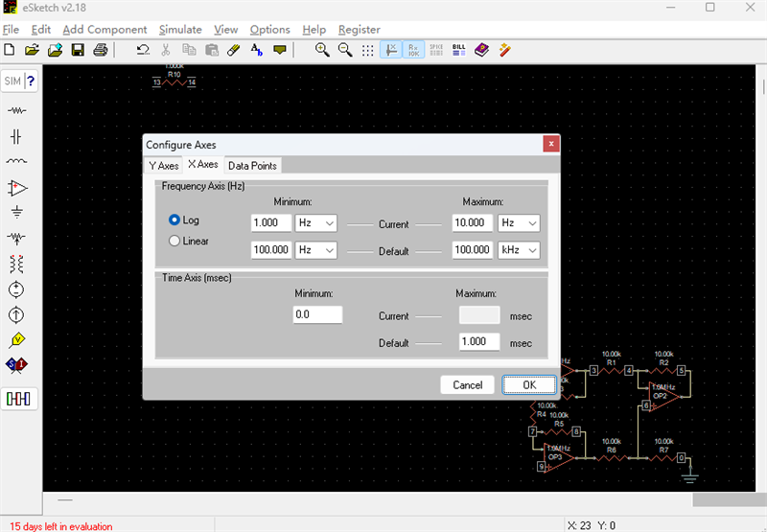Select the current source in sidebar
The height and width of the screenshot is (532, 767).
[16, 315]
